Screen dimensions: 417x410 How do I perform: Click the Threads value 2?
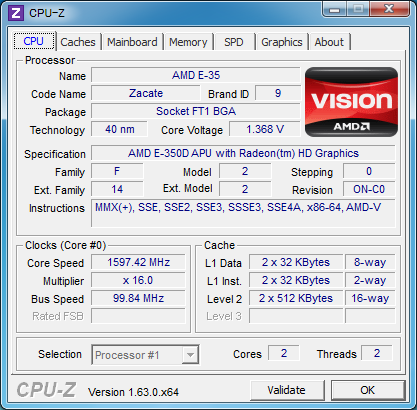377,353
